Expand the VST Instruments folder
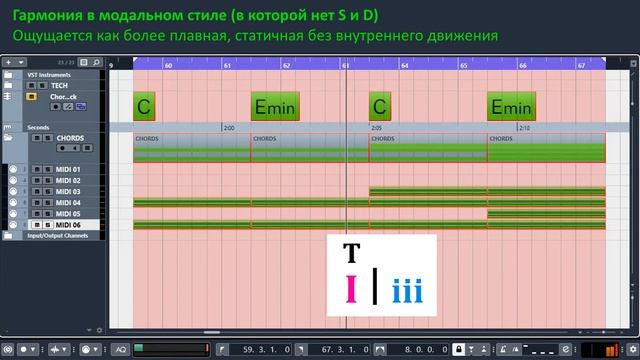Screen dimensions: 640x360 coord(8,75)
